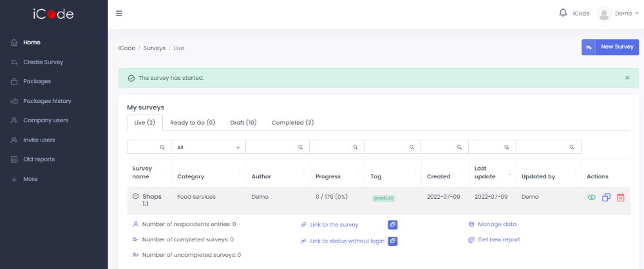644x269 pixels.
Task: Switch to the Draft (10) tab
Action: (243, 122)
